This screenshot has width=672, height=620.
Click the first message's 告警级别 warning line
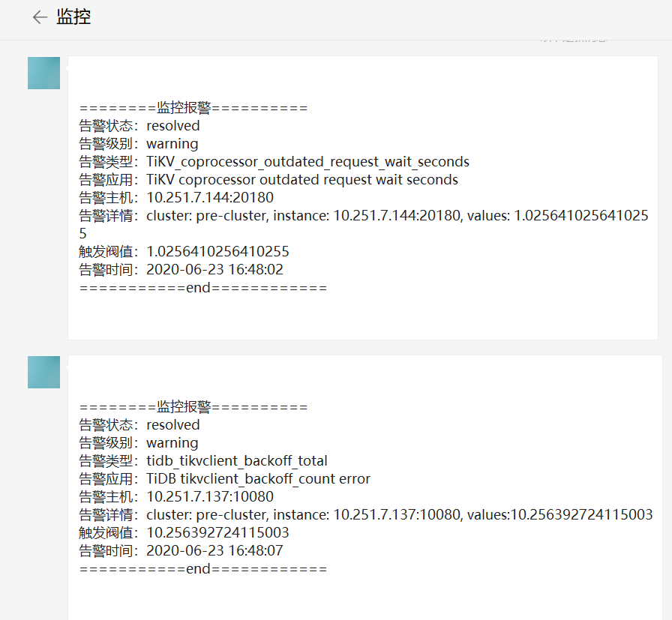pos(139,144)
